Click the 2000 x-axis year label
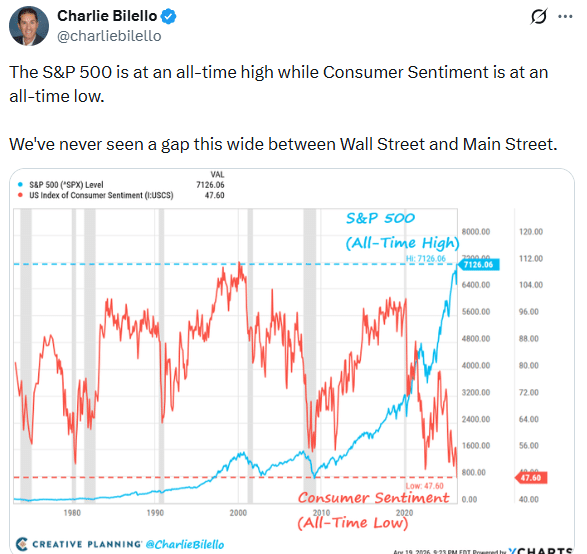The width and height of the screenshot is (587, 554). point(238,513)
